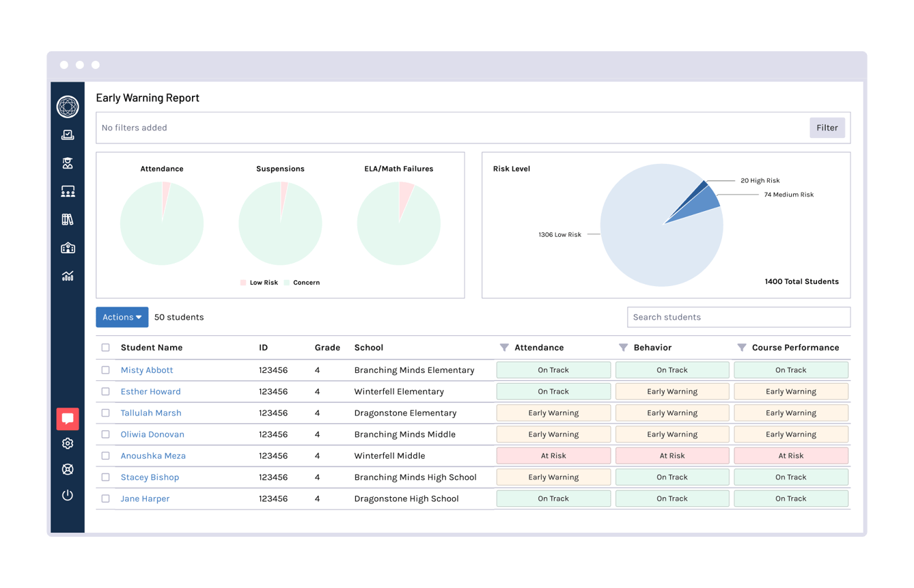Open the reports chart icon in sidebar
The image size is (914, 588).
coord(68,276)
